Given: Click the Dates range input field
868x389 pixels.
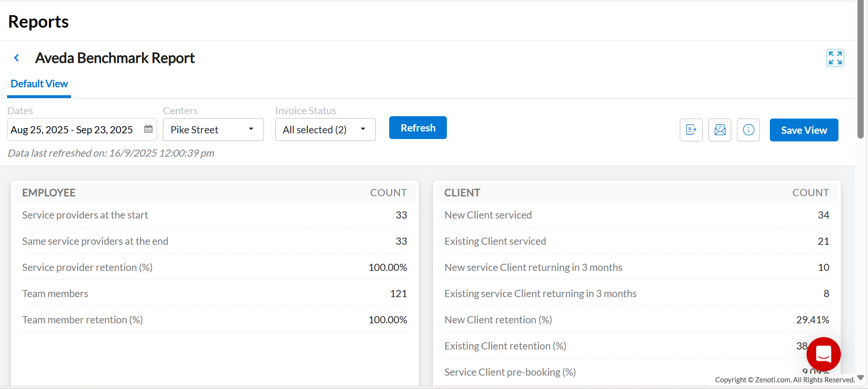Looking at the screenshot, I should [74, 130].
